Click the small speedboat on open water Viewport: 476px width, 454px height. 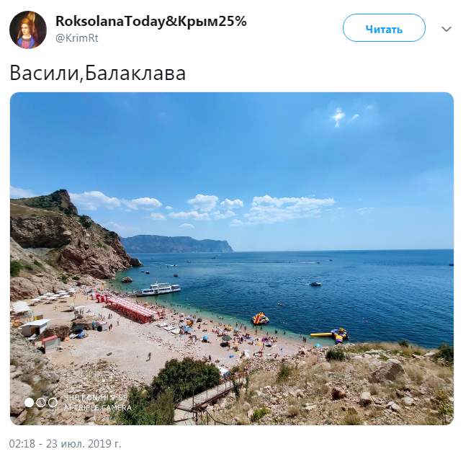(x=315, y=284)
